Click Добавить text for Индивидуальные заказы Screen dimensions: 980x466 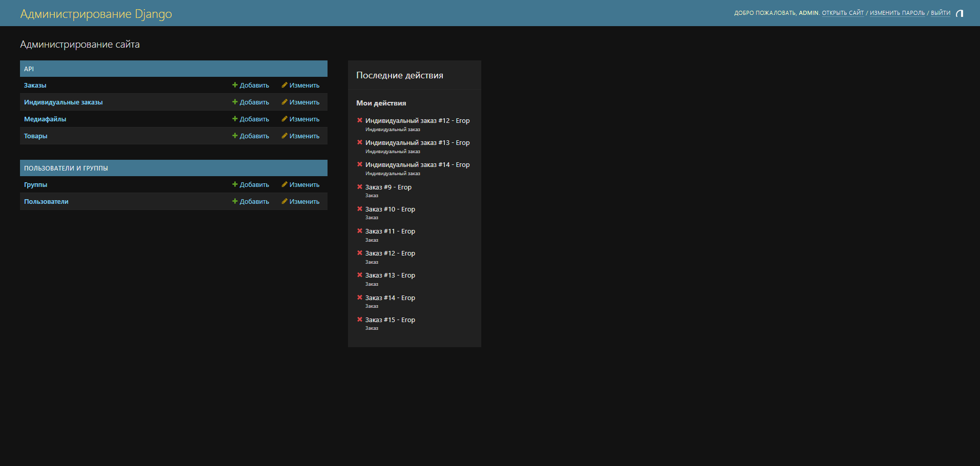pyautogui.click(x=254, y=102)
